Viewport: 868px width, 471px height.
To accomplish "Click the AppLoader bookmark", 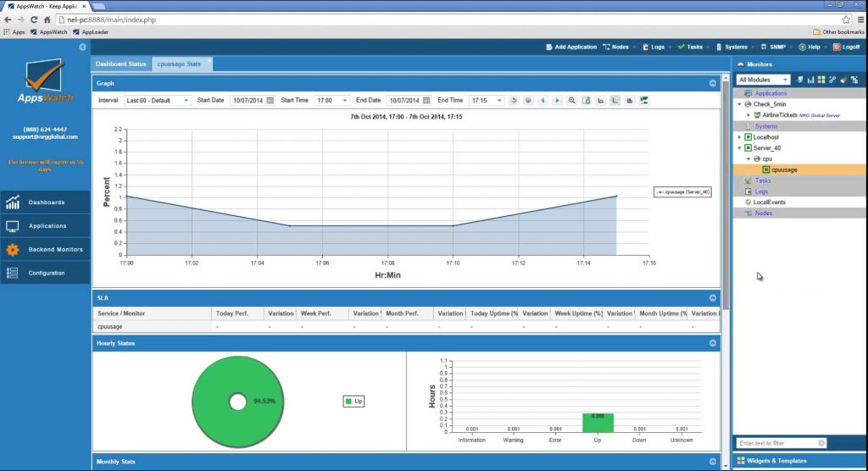I will (91, 32).
